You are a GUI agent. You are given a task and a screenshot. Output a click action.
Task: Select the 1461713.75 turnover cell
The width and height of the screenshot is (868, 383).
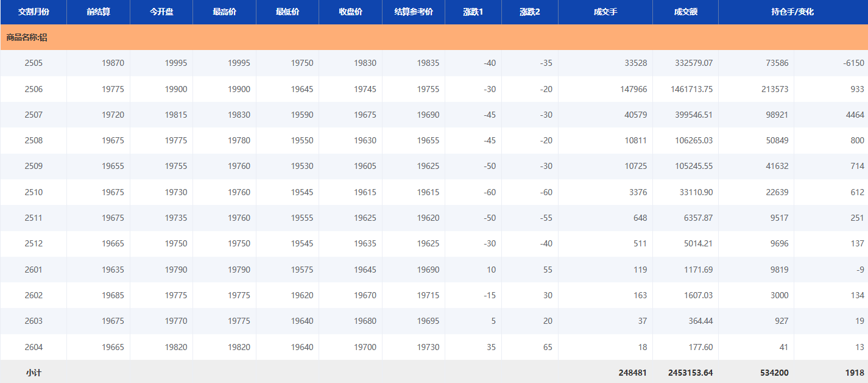tap(691, 89)
